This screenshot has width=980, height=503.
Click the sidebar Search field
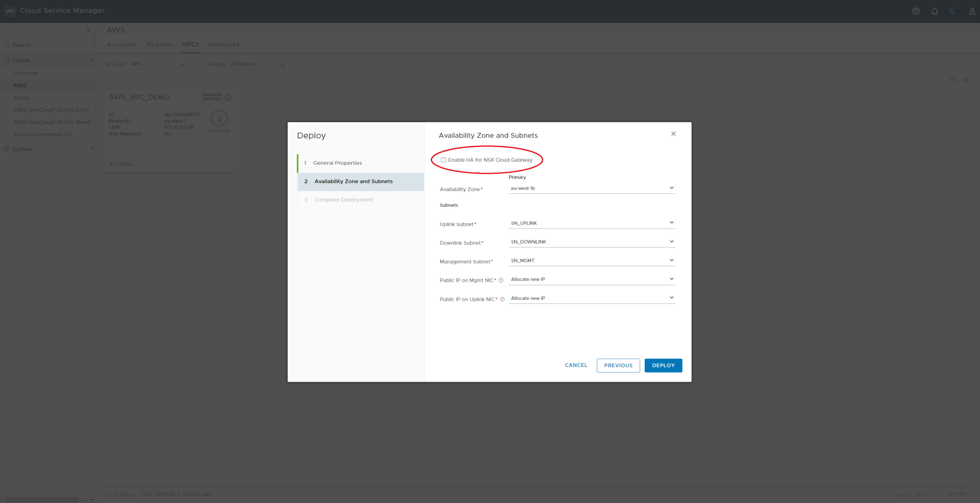48,44
